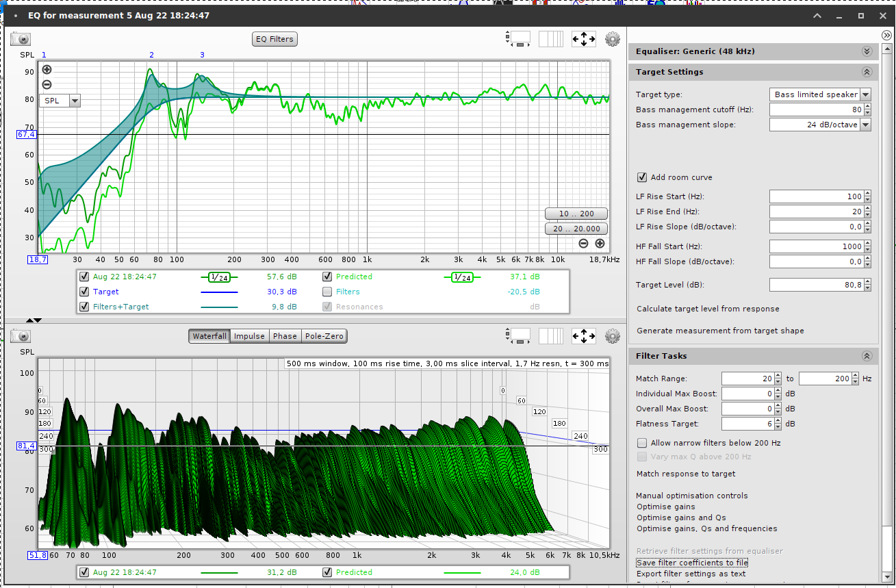The width and height of the screenshot is (896, 588).
Task: Zoom in using magnifier plus near SPL axis
Action: 47,69
